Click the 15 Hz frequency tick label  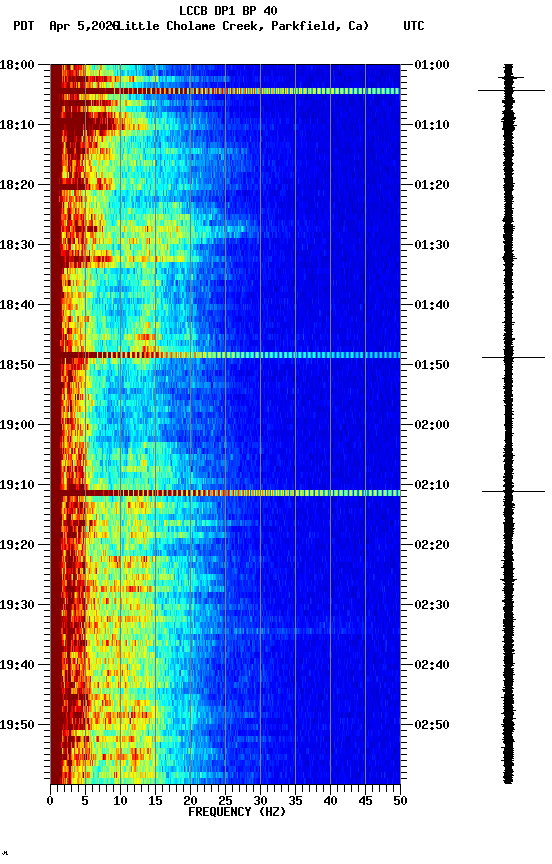[x=155, y=801]
